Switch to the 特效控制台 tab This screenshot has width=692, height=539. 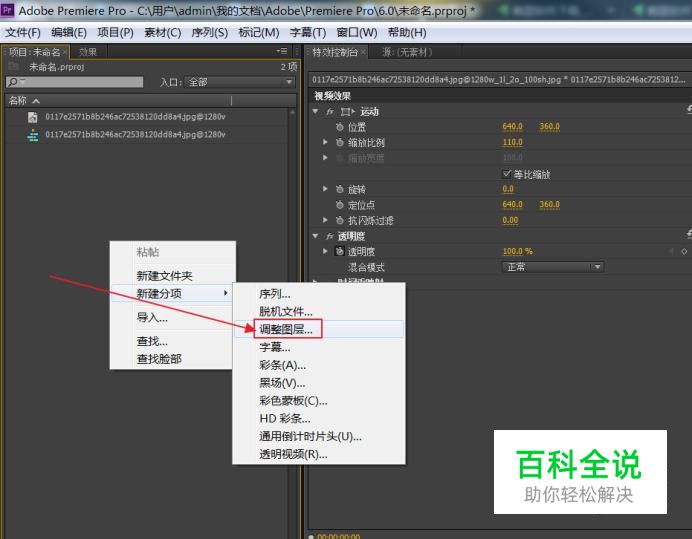[335, 53]
